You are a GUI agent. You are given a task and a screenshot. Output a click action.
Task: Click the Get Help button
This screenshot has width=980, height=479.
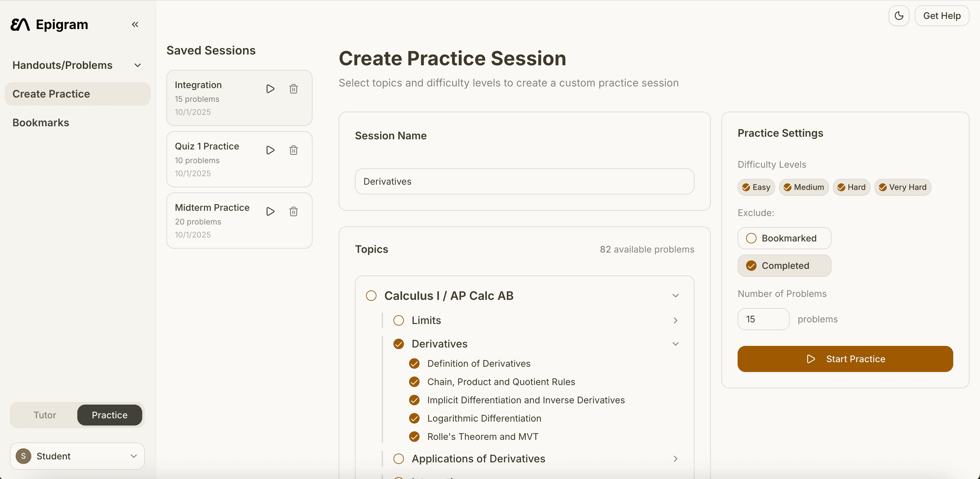(942, 16)
